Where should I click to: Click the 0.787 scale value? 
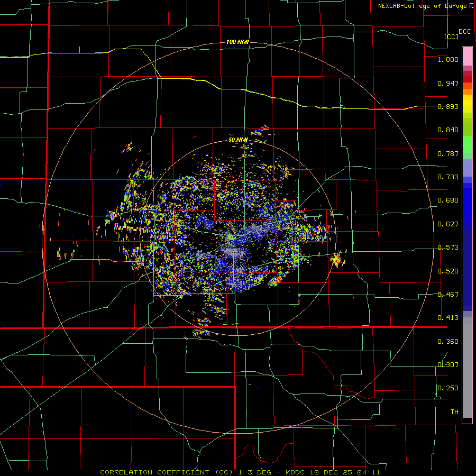point(448,153)
